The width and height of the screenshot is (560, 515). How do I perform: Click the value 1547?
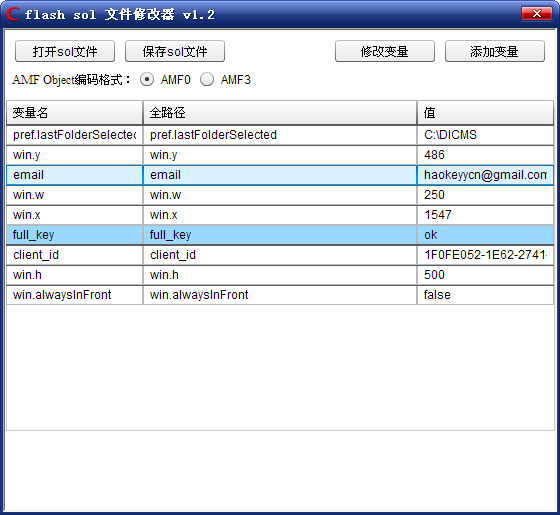click(485, 215)
